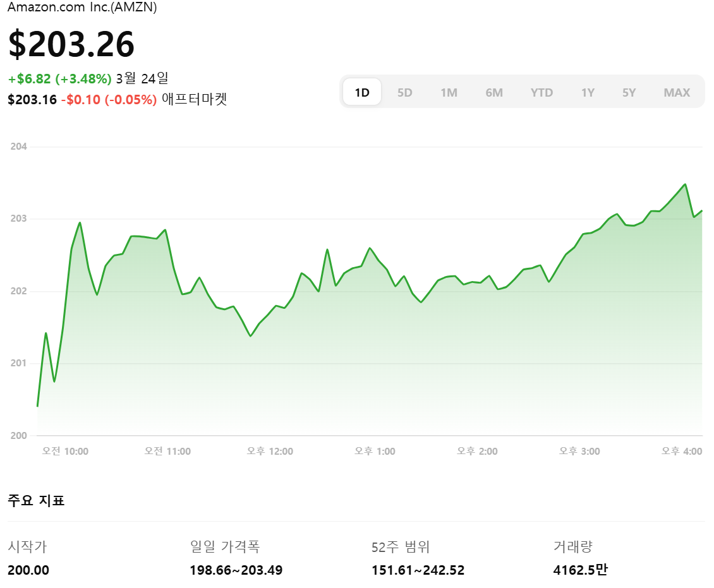Switch to the 5D time range tab

tap(405, 92)
